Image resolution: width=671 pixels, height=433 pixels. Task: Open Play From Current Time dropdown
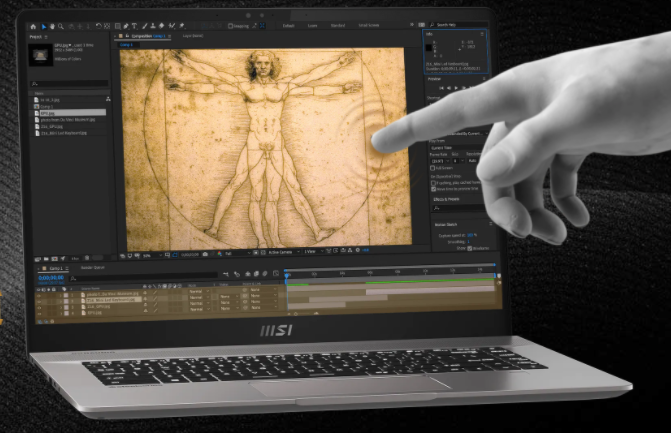(x=455, y=148)
